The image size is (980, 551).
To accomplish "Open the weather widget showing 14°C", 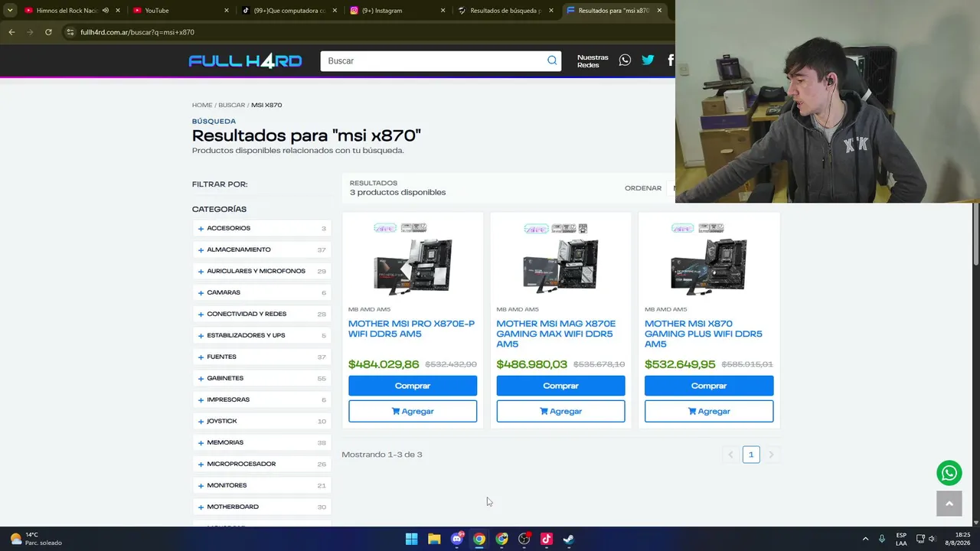I will [36, 539].
